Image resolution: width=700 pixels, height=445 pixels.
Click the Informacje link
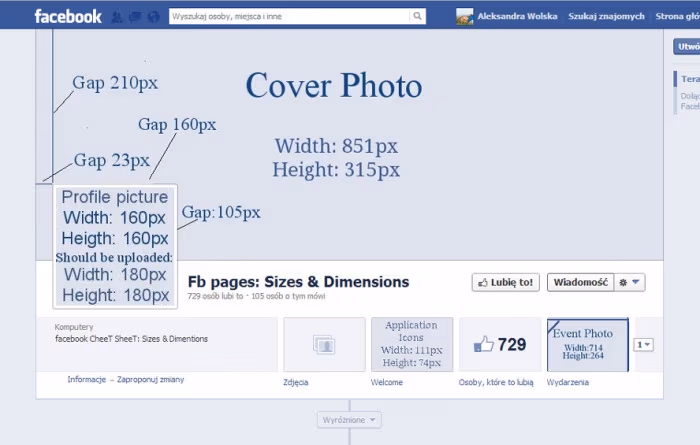pyautogui.click(x=87, y=379)
